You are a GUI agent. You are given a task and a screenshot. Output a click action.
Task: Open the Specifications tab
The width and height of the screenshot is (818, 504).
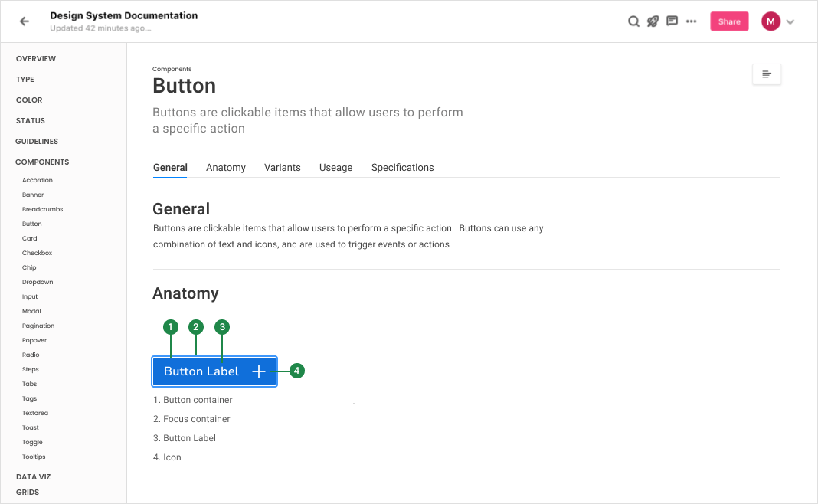[x=402, y=168]
